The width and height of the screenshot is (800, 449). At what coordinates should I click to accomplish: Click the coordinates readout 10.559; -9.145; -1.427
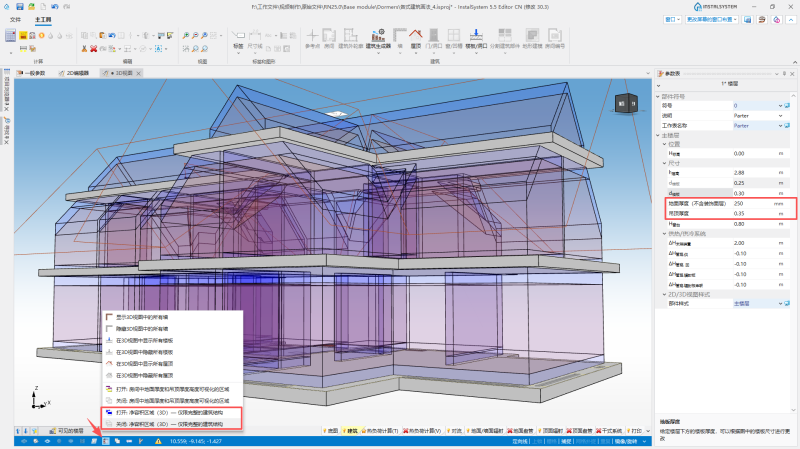tap(195, 441)
